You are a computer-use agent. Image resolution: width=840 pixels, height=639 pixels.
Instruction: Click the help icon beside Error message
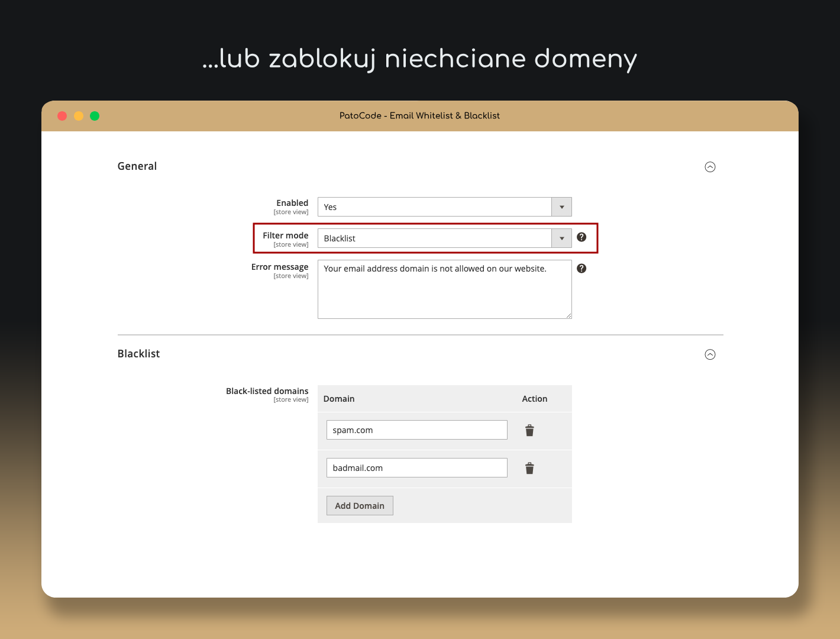tap(581, 269)
